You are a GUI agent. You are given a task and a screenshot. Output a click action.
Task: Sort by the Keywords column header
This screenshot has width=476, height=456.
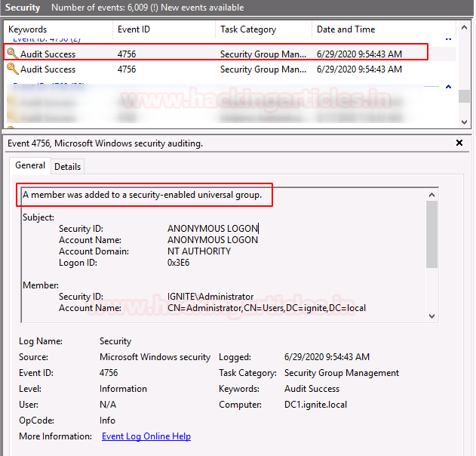click(58, 29)
